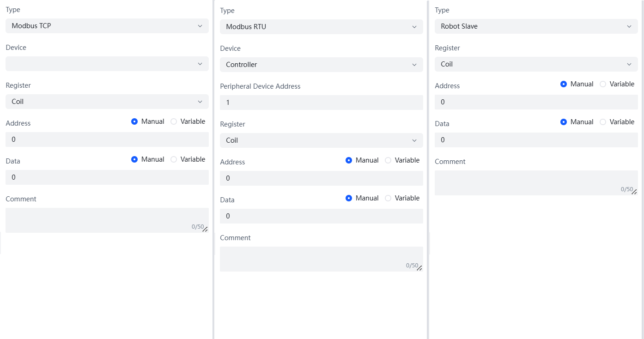
Task: Open Register dropdown in Robot Slave panel
Action: pyautogui.click(x=536, y=64)
